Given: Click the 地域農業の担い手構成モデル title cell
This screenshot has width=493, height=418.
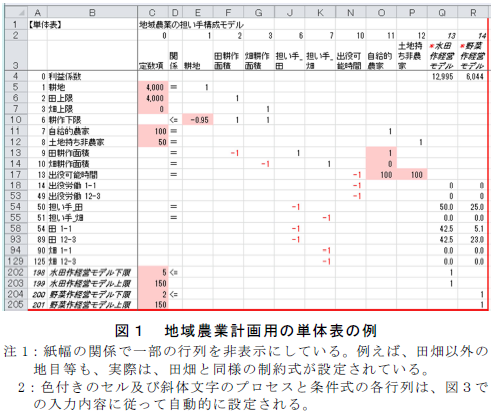Looking at the screenshot, I should click(191, 24).
